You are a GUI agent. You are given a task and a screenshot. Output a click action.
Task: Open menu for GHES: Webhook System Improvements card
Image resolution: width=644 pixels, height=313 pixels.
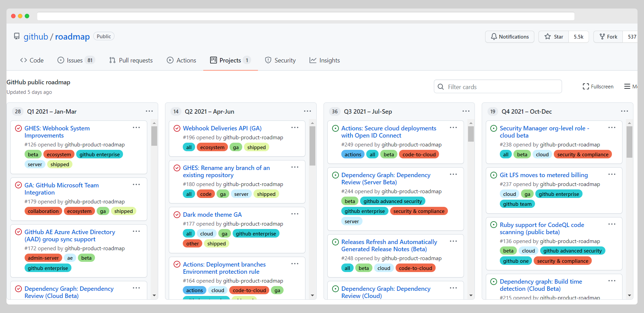pos(136,128)
